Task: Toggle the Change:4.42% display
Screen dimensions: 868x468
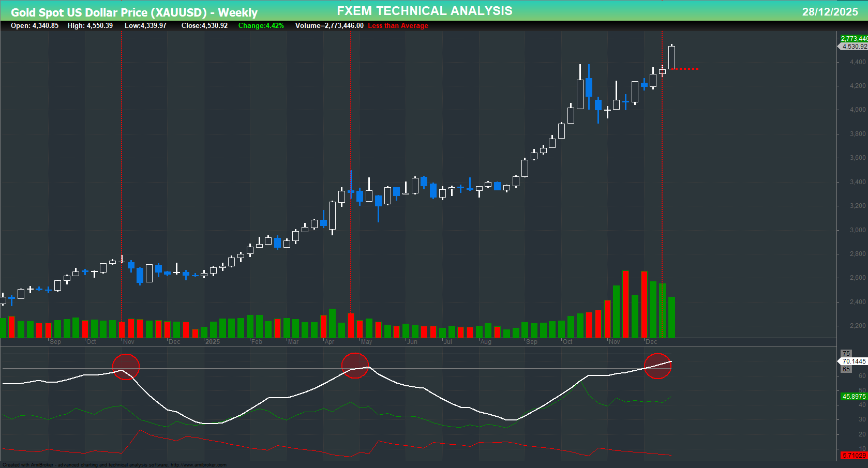Action: tap(261, 25)
